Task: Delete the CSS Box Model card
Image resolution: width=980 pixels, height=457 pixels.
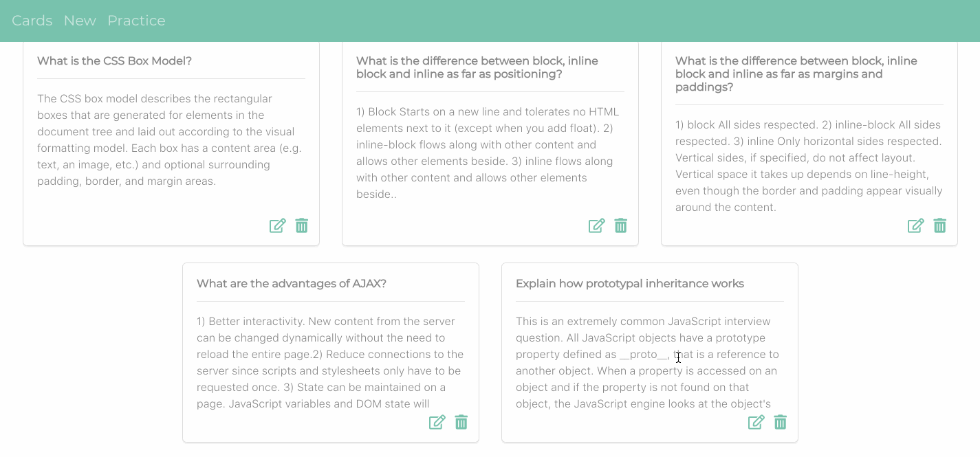Action: [x=301, y=225]
